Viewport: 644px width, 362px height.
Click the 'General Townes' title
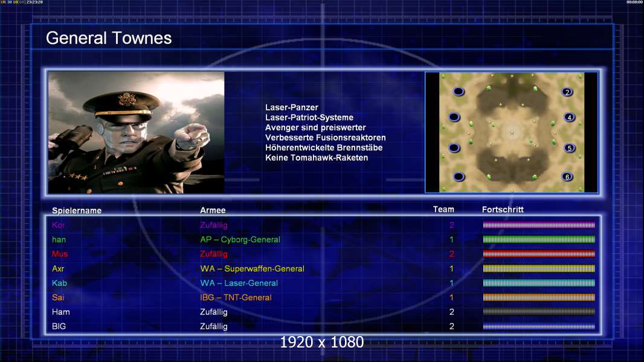(x=109, y=38)
